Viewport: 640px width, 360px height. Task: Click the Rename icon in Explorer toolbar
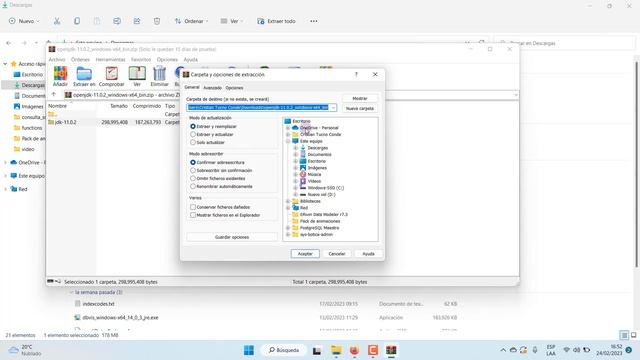click(x=117, y=21)
